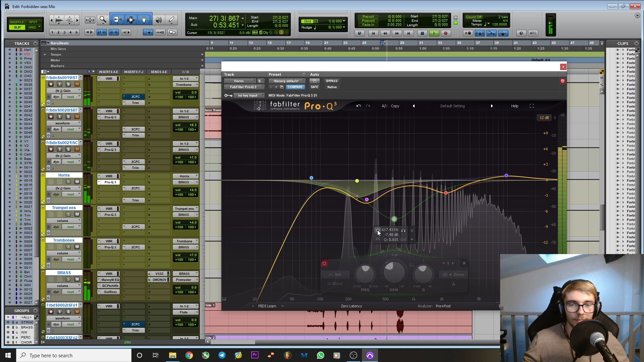
Task: Record-enable the FrbdnSs0019IST track
Action: [51, 84]
